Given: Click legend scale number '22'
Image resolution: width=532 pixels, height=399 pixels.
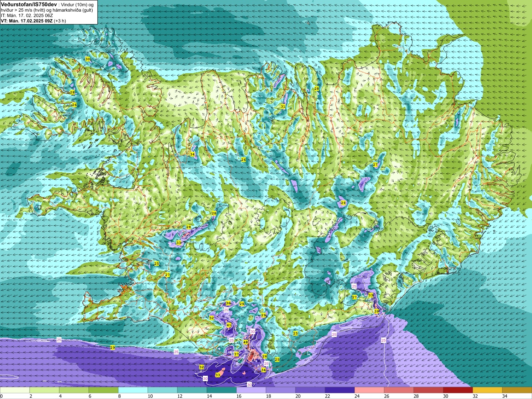Looking at the screenshot, I should (x=327, y=396).
